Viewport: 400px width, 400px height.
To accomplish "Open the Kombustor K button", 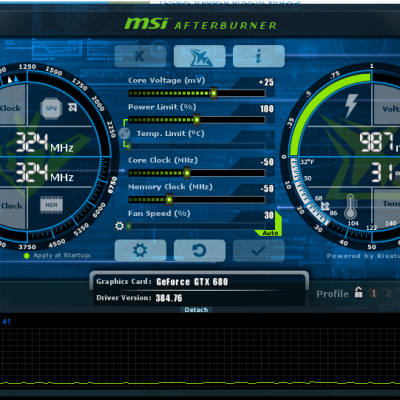I will click(140, 56).
